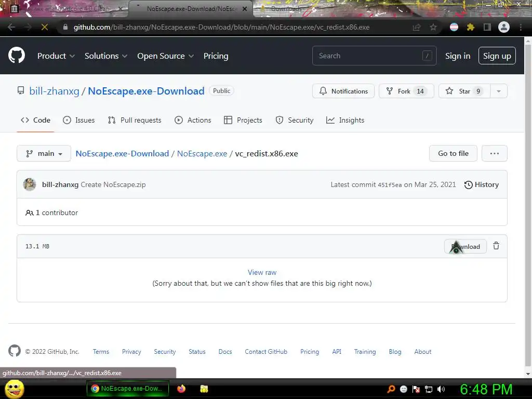Switch to the Code tab

coord(36,120)
